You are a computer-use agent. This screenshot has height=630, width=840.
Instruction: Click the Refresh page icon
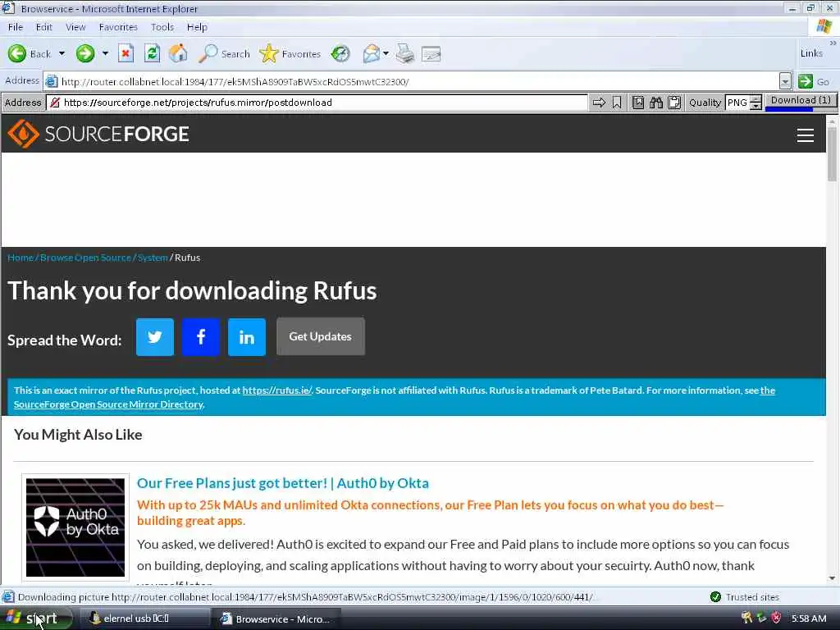tap(152, 53)
